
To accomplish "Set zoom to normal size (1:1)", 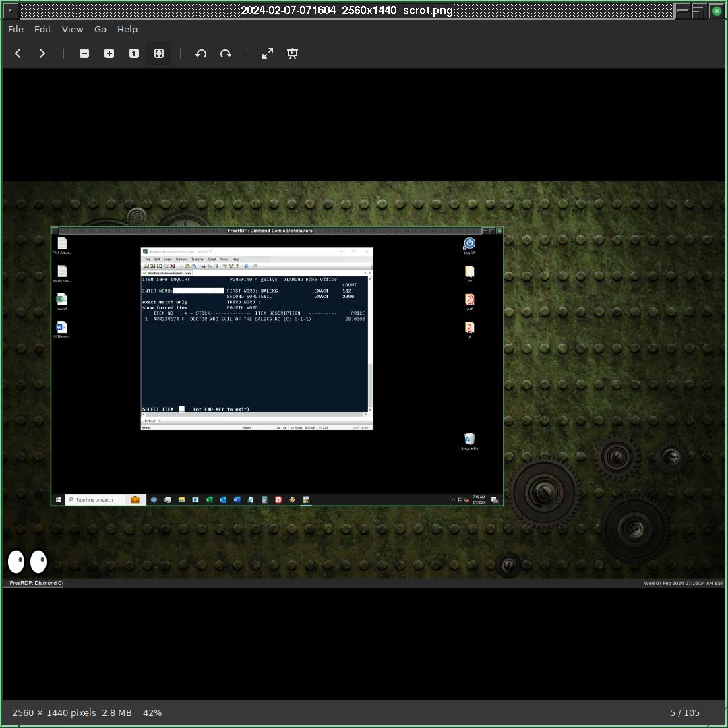I will tap(134, 53).
